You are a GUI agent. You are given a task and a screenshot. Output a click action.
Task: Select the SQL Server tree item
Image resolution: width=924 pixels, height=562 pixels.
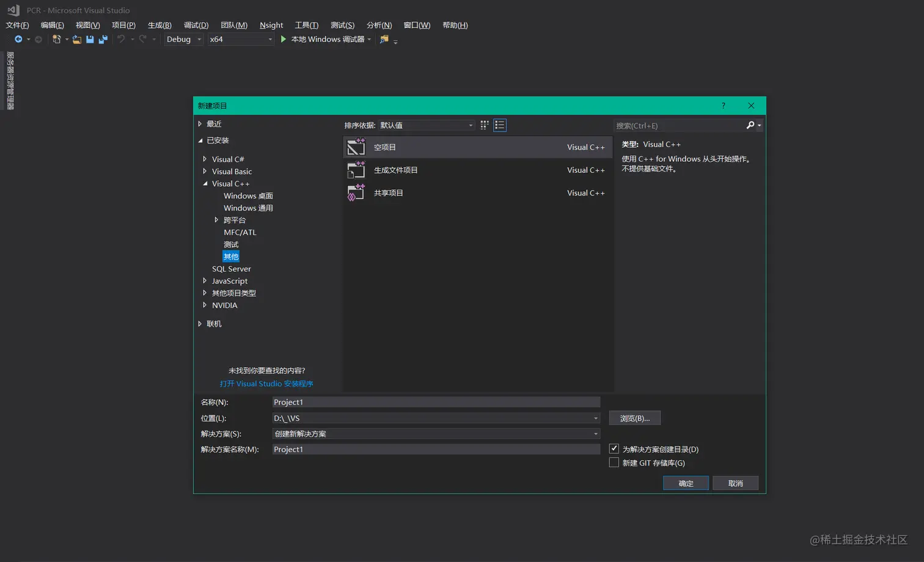(x=232, y=269)
